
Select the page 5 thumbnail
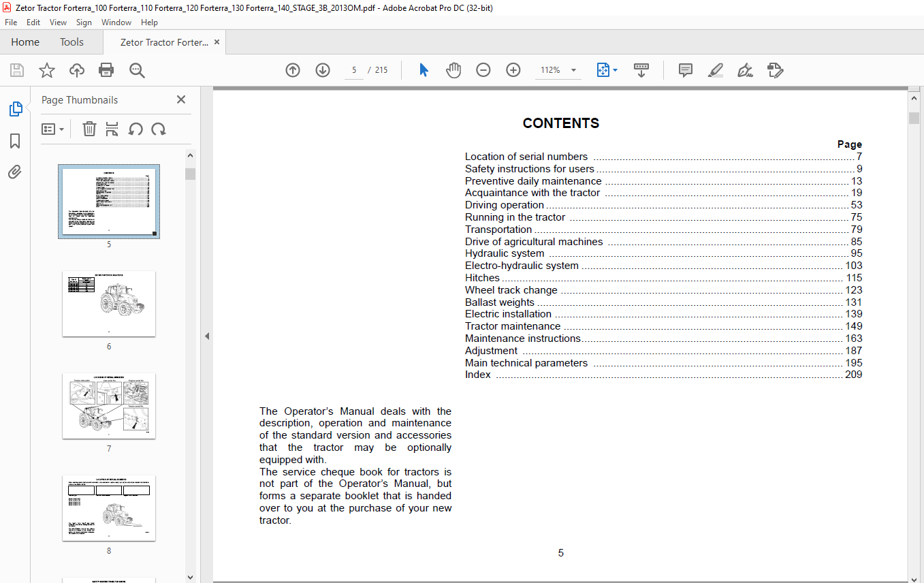[109, 201]
